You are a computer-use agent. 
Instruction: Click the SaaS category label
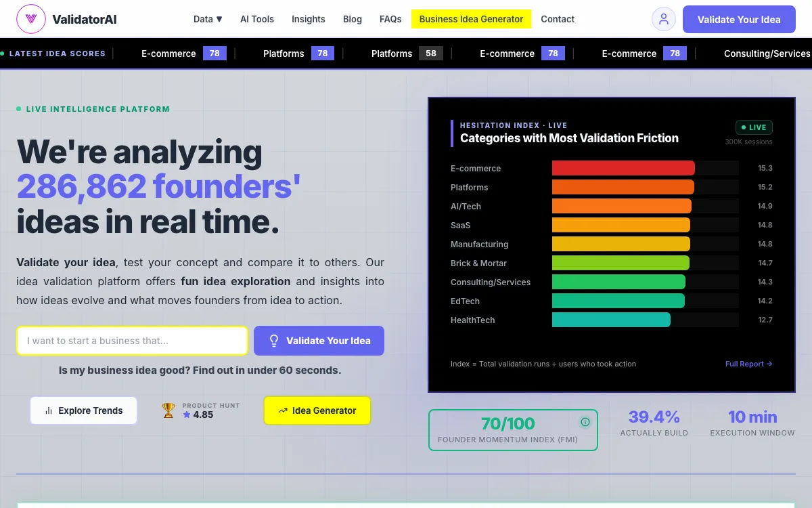pyautogui.click(x=460, y=225)
